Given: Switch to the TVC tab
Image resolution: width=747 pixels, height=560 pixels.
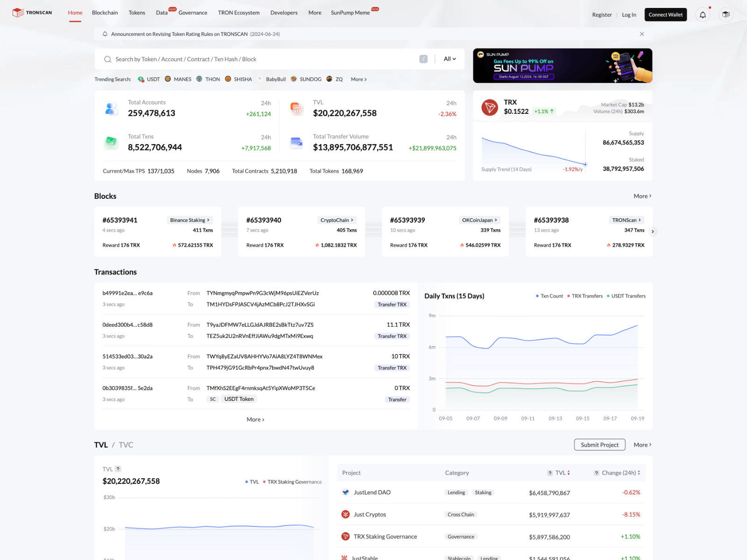Looking at the screenshot, I should tap(126, 445).
